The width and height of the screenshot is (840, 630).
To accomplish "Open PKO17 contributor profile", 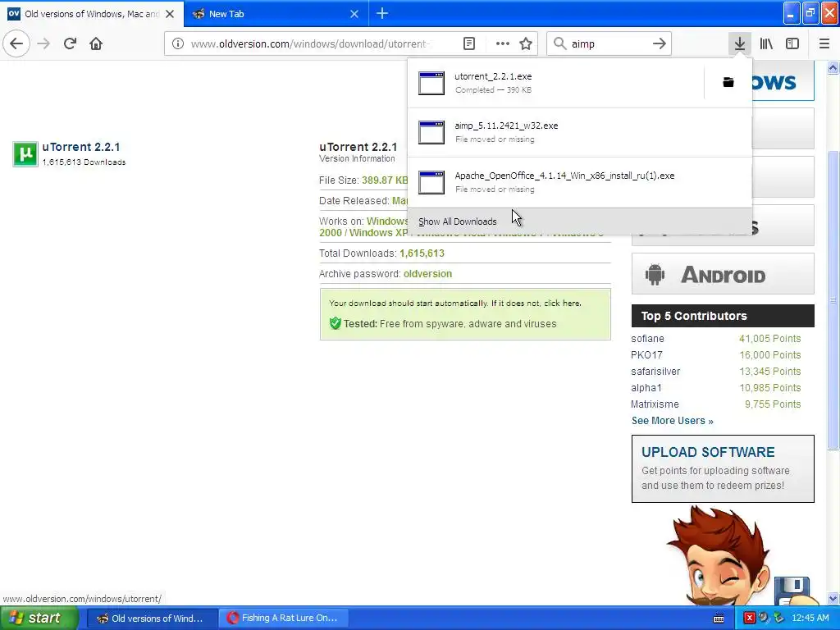I will pyautogui.click(x=646, y=354).
